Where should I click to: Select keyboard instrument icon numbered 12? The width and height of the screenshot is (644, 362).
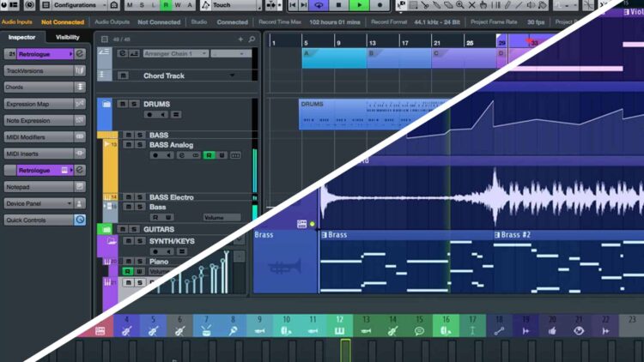(340, 326)
